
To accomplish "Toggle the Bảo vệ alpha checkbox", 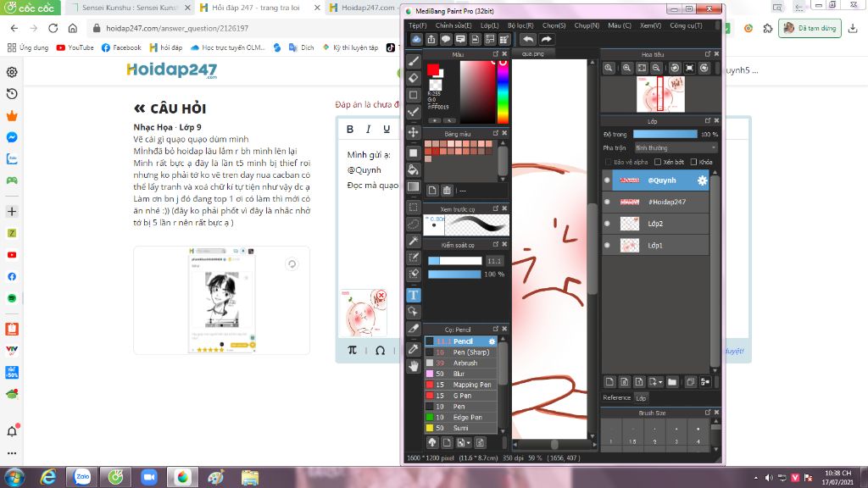I will pyautogui.click(x=609, y=162).
